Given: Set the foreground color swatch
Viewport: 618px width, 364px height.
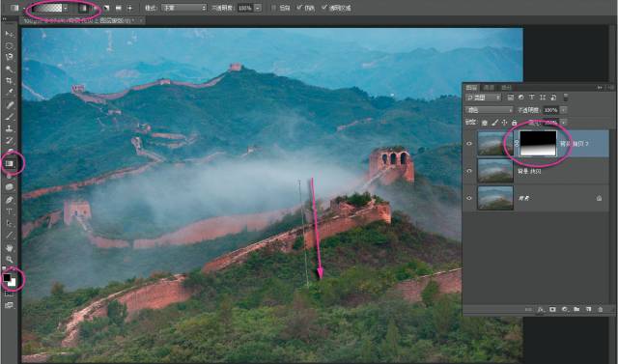Looking at the screenshot, I should (x=7, y=277).
